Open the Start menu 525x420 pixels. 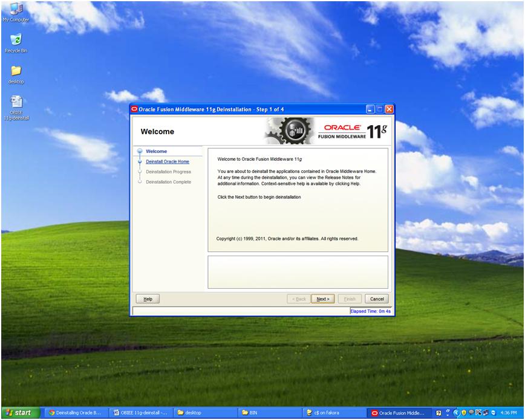click(x=21, y=413)
